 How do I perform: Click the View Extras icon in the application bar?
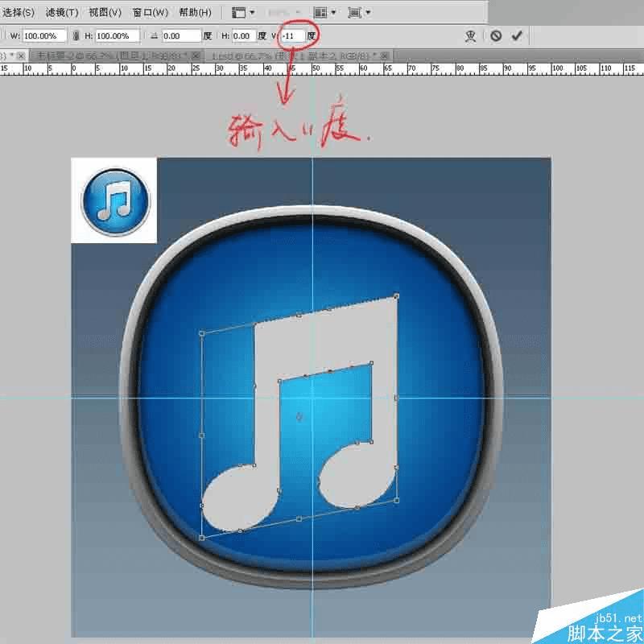(x=238, y=11)
